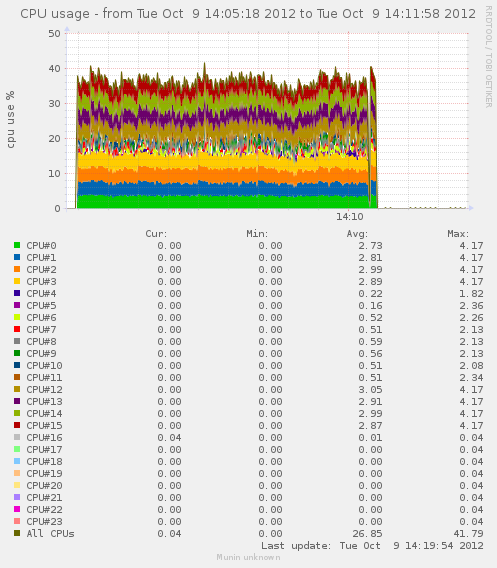The height and width of the screenshot is (568, 497).
Task: Click the CPU usage graph title
Action: tap(248, 14)
